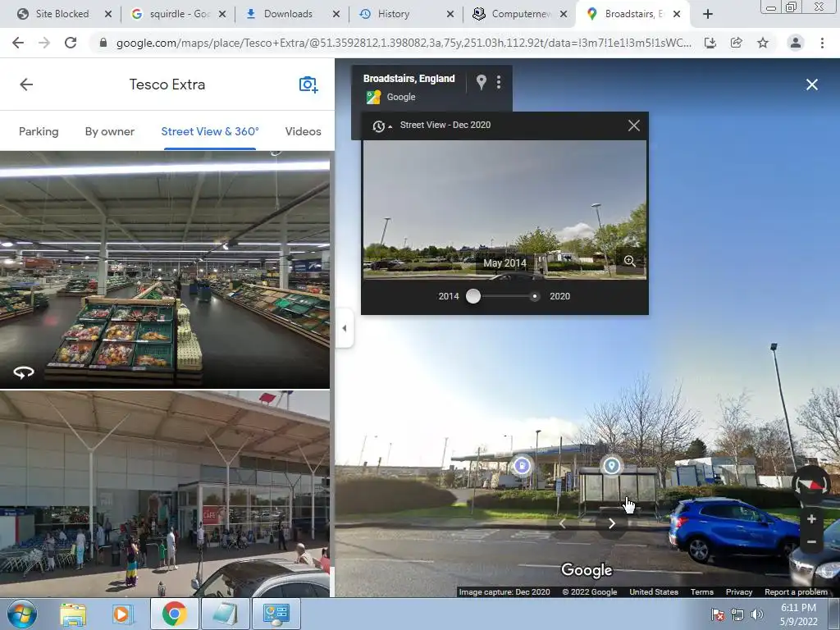This screenshot has width=840, height=630.
Task: Click the 360° rotate icon on produce photo
Action: click(24, 372)
